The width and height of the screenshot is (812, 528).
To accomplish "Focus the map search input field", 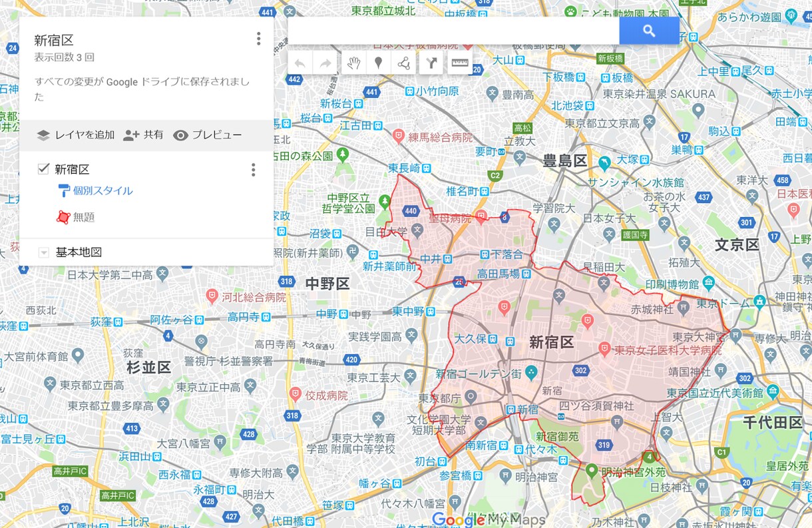I will (453, 31).
